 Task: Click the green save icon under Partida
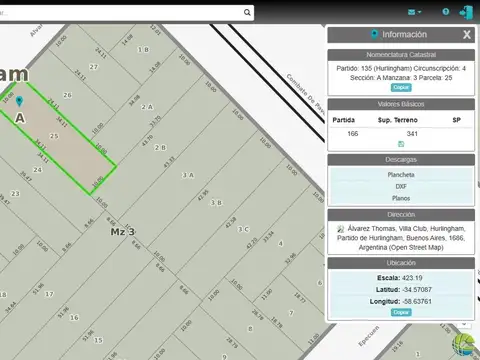click(401, 144)
